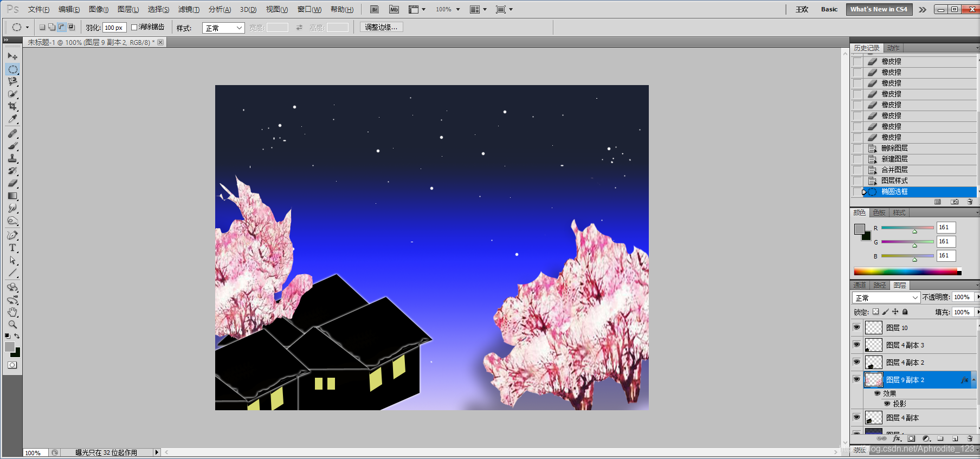The width and height of the screenshot is (980, 459).
Task: Open the 文件(F) menu
Action: click(39, 9)
